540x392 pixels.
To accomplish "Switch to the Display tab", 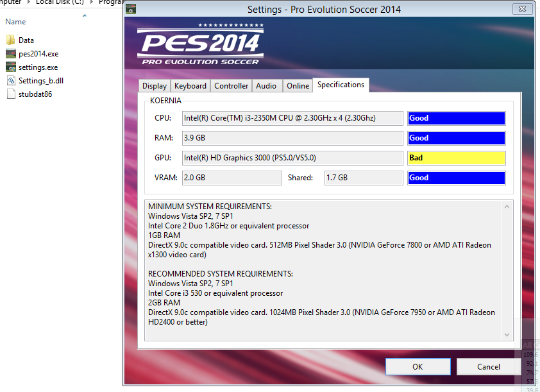I will pos(154,85).
